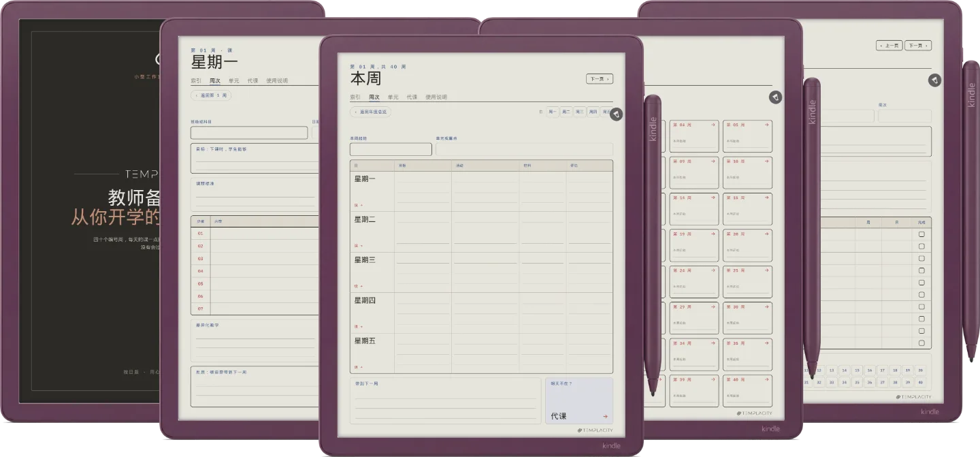Tap the 课程标准 notes box
The height and width of the screenshot is (457, 980).
(255, 195)
